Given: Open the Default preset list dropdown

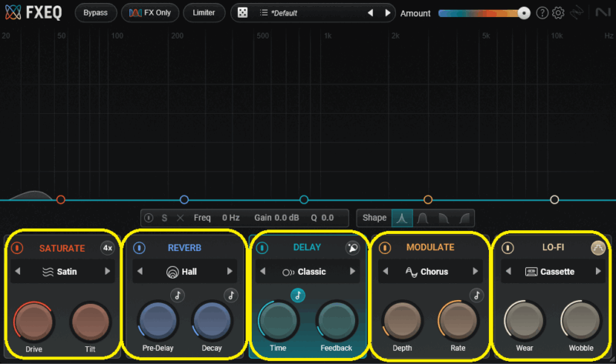Looking at the screenshot, I should 308,13.
